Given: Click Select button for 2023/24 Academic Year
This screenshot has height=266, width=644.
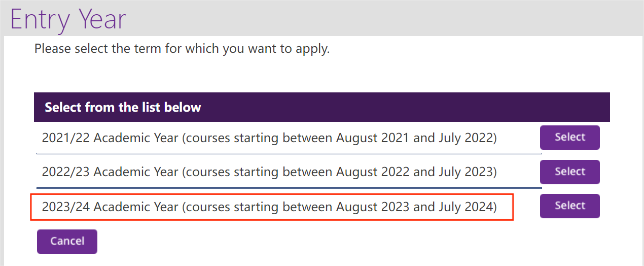Looking at the screenshot, I should [569, 206].
